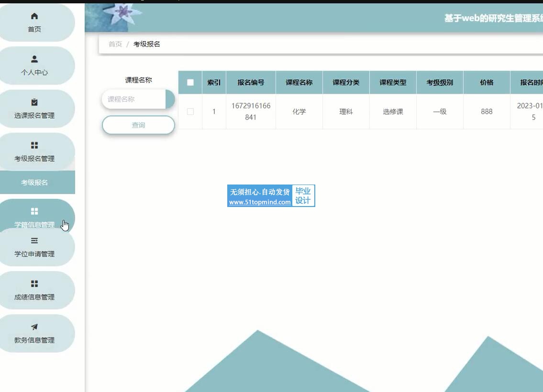543x392 pixels.
Task: Click the list icon for 学位申请管理
Action: (34, 240)
